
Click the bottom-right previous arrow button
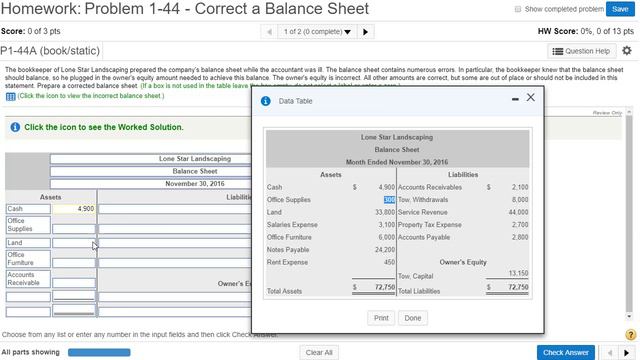point(610,353)
